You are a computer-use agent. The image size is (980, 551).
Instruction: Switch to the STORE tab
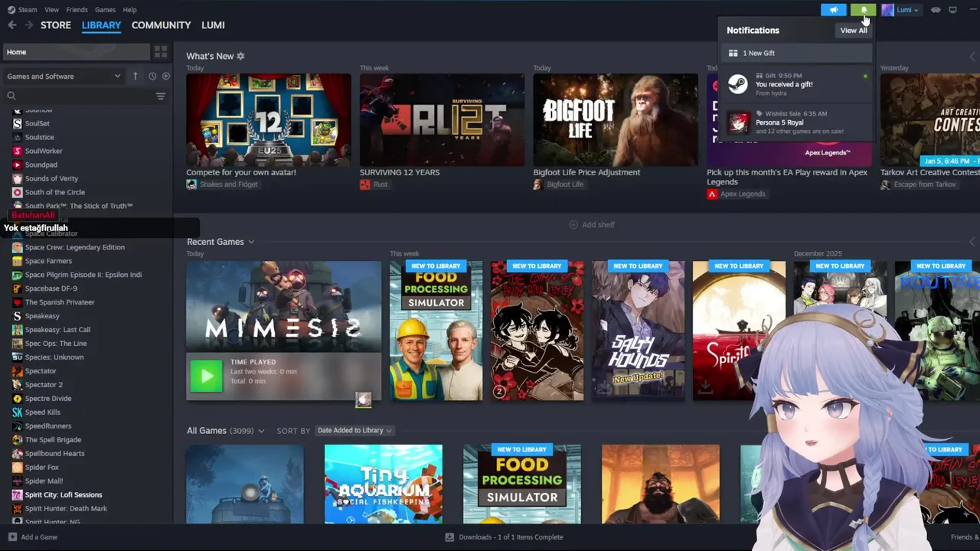pos(56,25)
